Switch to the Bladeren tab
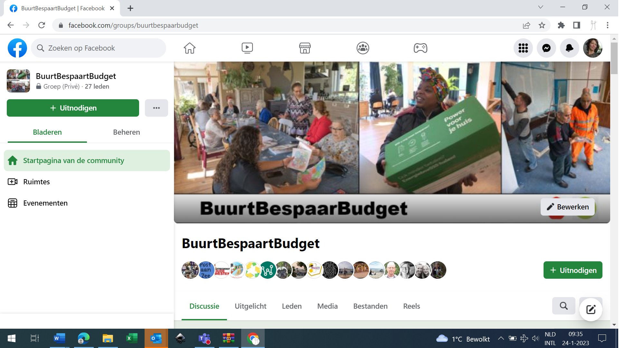 pyautogui.click(x=47, y=132)
